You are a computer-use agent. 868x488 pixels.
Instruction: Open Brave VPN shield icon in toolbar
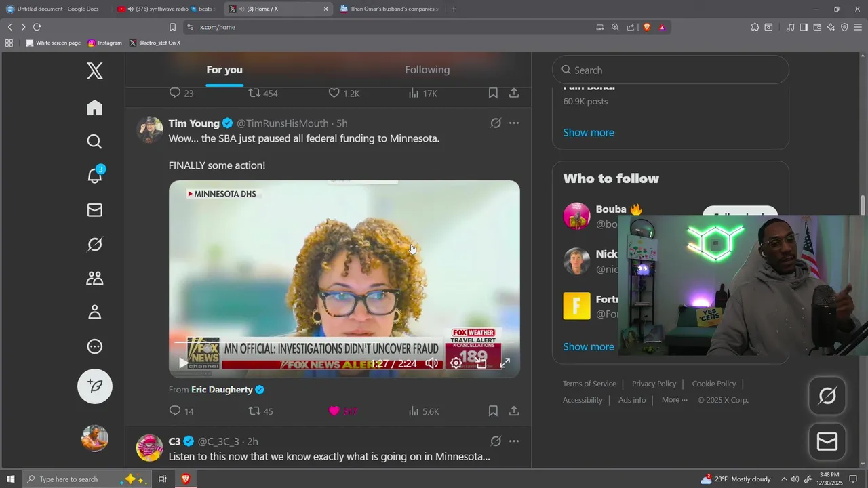(844, 27)
